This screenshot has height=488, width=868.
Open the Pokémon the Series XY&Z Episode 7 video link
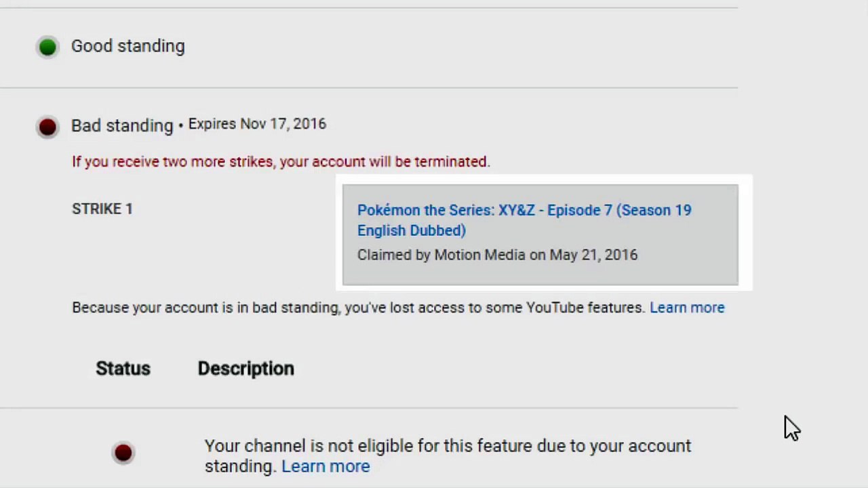pos(524,220)
